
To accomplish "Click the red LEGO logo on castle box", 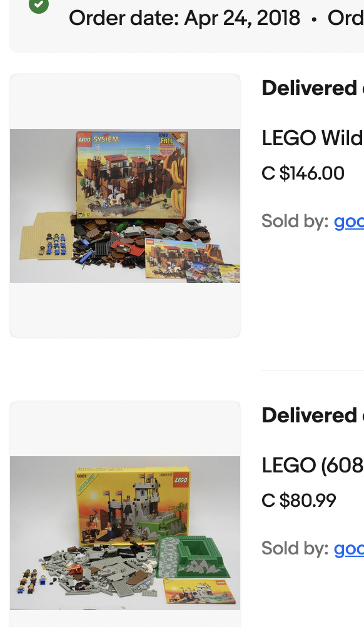I will [181, 479].
